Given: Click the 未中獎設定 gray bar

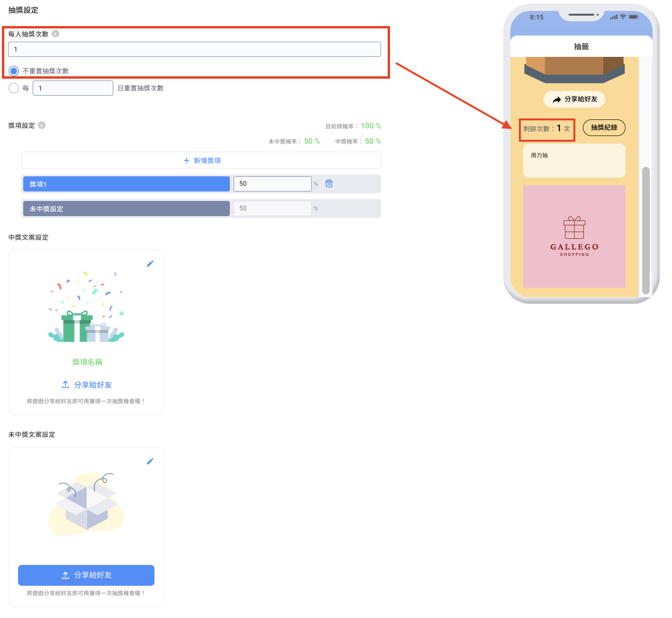Looking at the screenshot, I should pyautogui.click(x=126, y=209).
